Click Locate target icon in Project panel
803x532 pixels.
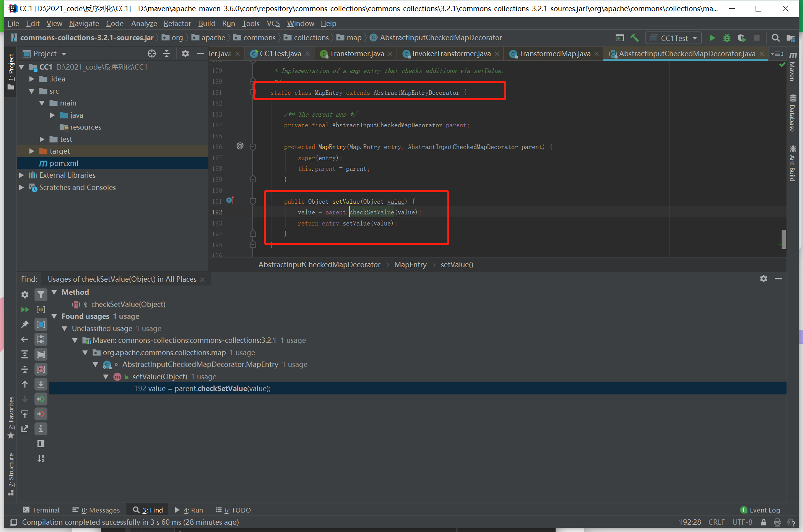[152, 54]
